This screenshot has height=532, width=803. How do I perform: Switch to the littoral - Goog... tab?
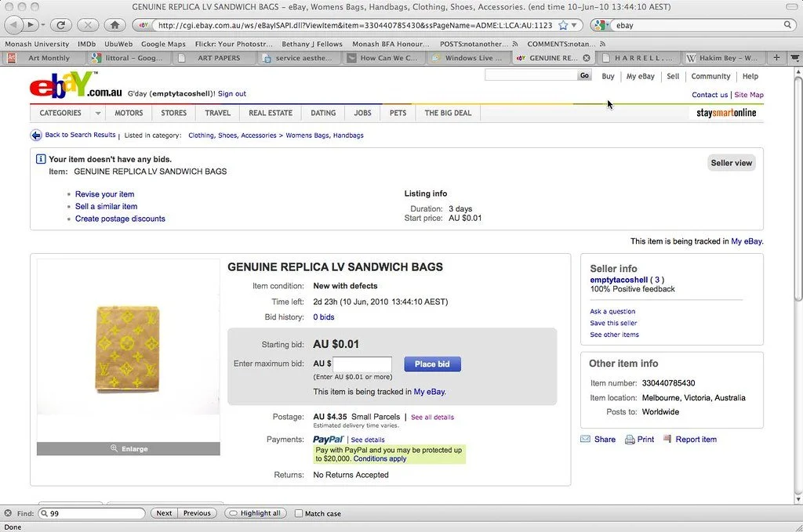coord(128,58)
